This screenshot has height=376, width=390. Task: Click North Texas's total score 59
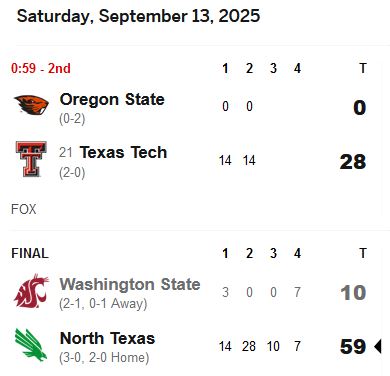pos(353,346)
